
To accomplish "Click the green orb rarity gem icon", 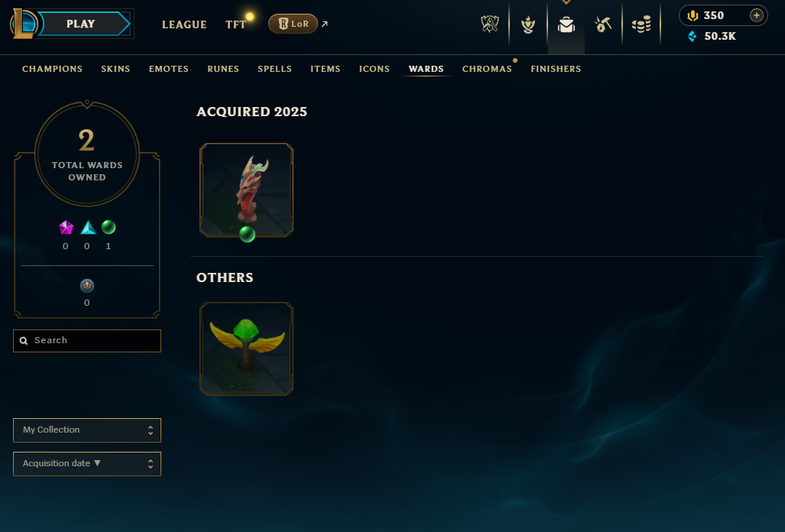I will [x=108, y=227].
